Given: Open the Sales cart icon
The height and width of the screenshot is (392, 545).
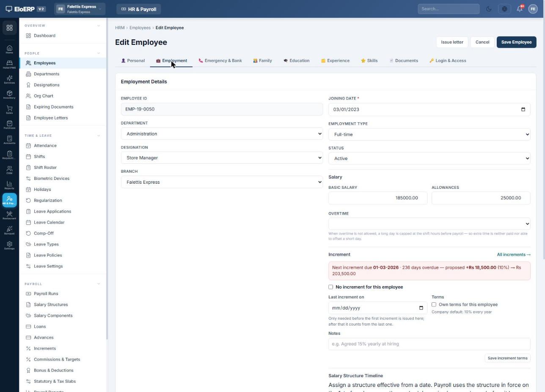Looking at the screenshot, I should [x=9, y=110].
